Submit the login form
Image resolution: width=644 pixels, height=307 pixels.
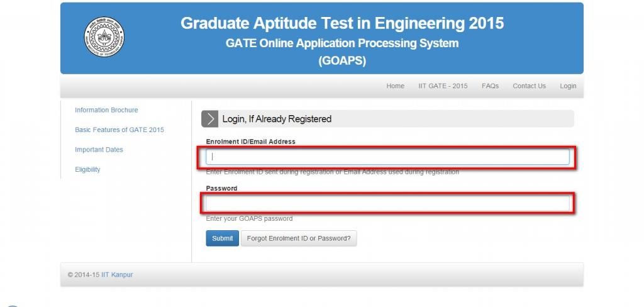click(222, 238)
